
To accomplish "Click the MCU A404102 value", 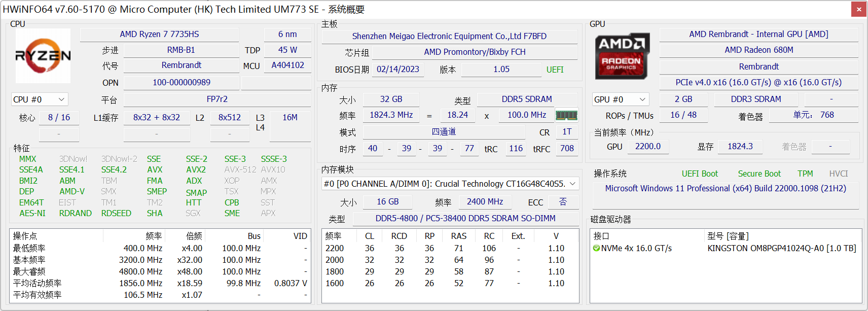I will click(287, 65).
